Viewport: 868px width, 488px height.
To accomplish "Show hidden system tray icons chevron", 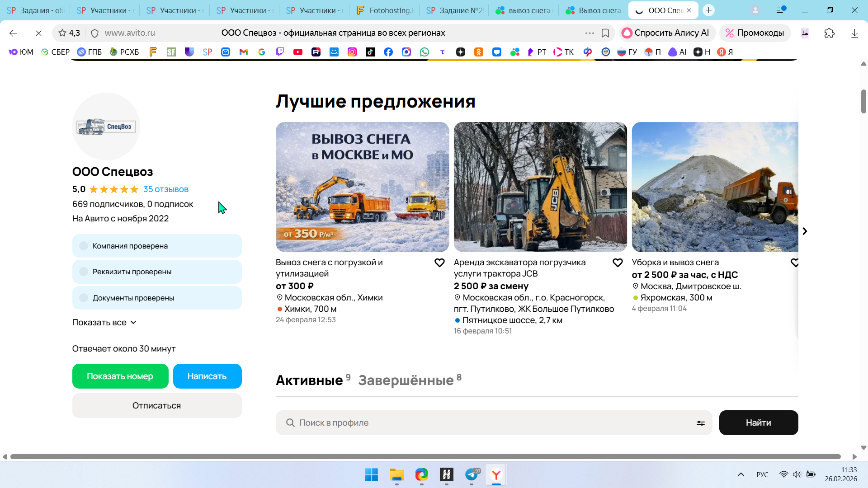I will click(x=741, y=474).
